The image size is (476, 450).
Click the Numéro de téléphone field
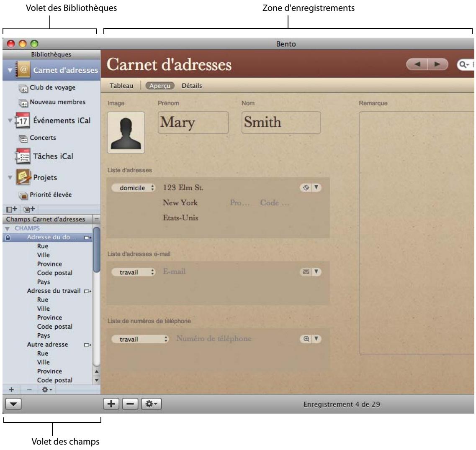coord(214,339)
